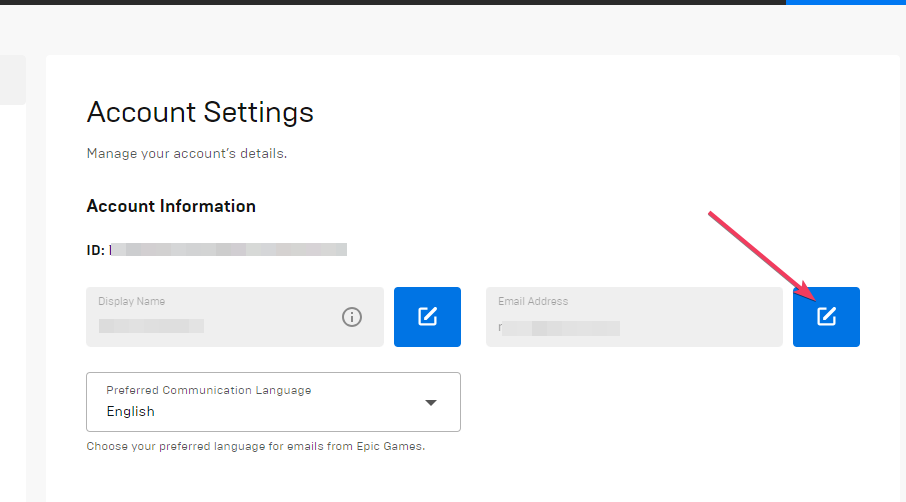Screen dimensions: 906x502
Task: Expand the language dropdown arrow
Action: (x=431, y=402)
